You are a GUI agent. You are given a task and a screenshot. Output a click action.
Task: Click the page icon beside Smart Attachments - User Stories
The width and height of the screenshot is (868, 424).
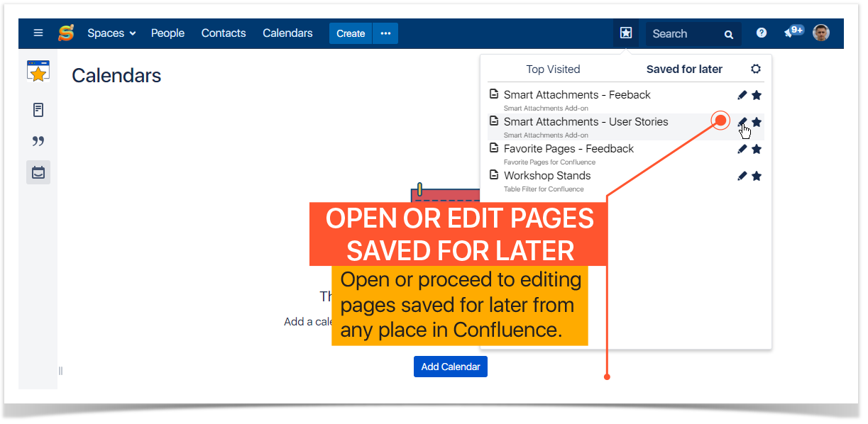(494, 121)
